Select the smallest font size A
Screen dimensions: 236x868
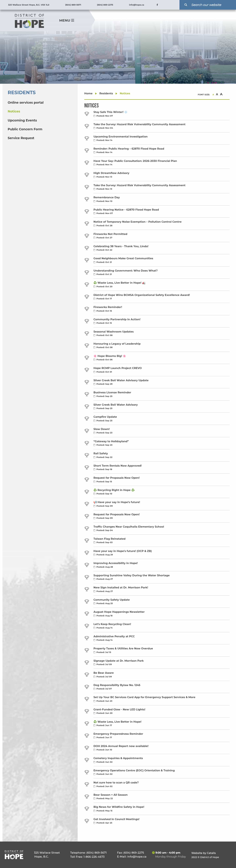(x=213, y=95)
